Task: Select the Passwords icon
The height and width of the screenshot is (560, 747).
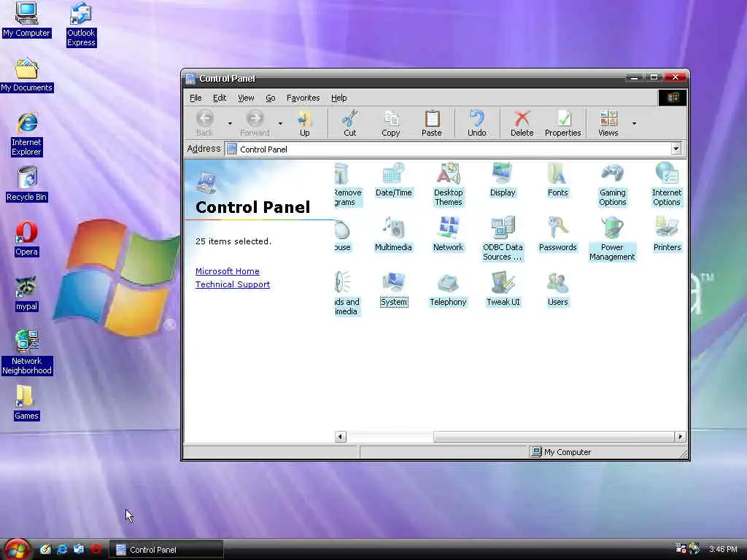Action: (x=557, y=234)
